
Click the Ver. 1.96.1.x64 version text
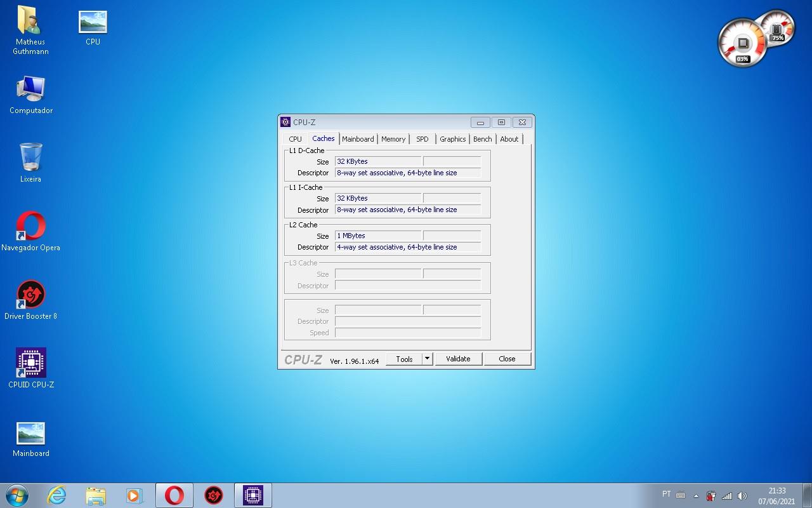(354, 361)
